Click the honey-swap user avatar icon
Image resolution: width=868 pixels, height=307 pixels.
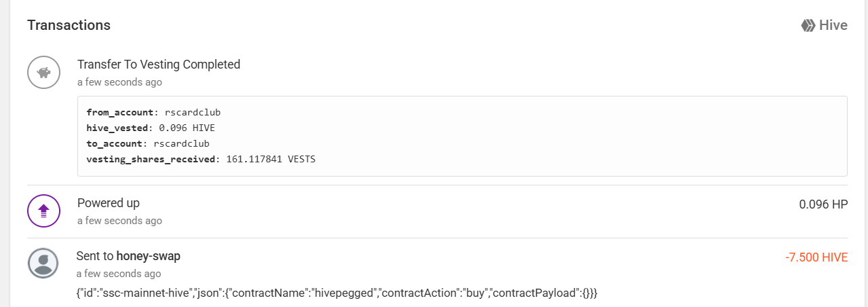coord(43,264)
